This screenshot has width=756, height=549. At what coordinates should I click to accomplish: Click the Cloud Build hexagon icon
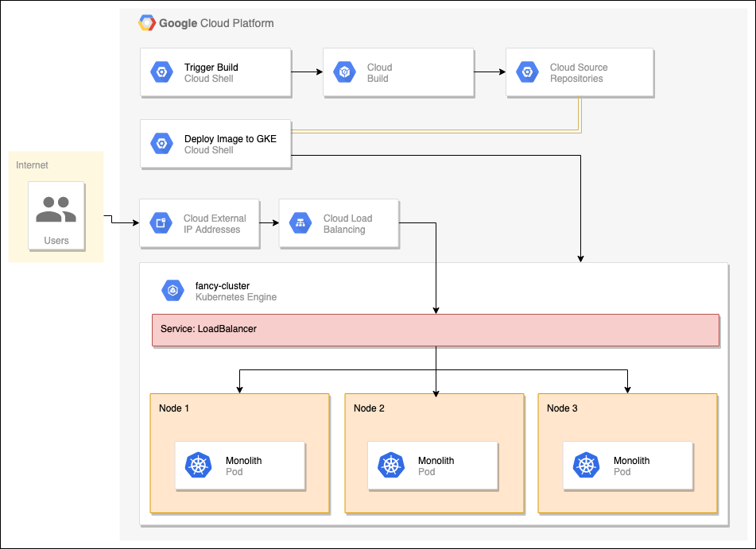(346, 72)
